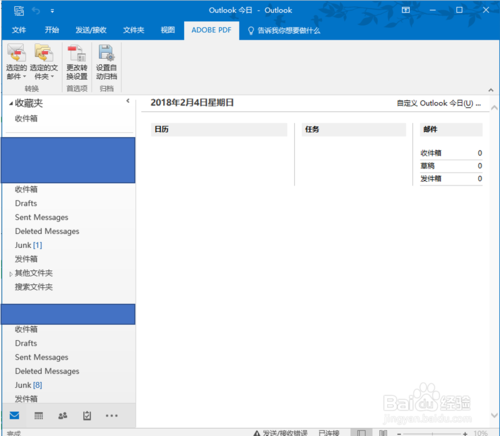Open the Customize Quick Access Toolbar dropdown
The height and width of the screenshot is (436, 500).
pyautogui.click(x=52, y=11)
